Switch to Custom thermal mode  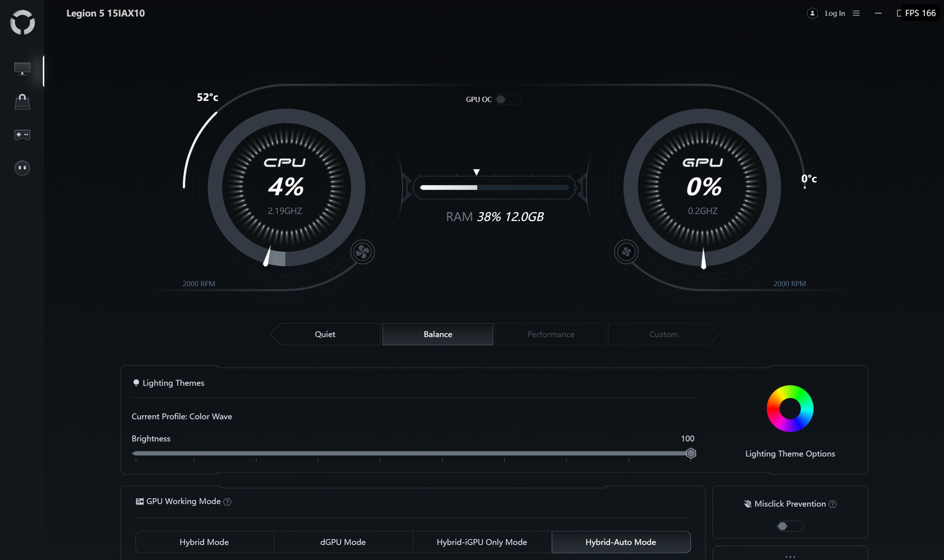[x=664, y=334]
